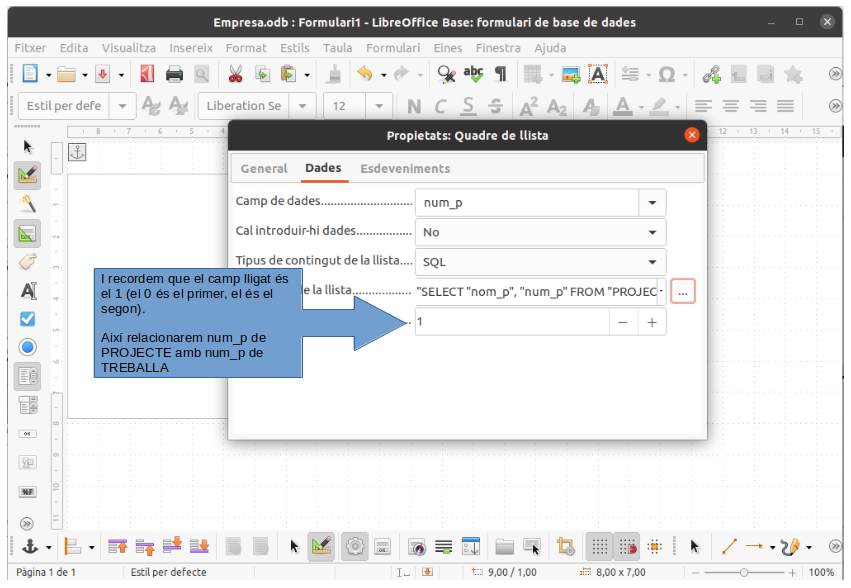Open the Paste options dropdown arrow
This screenshot has width=851, height=588.
click(x=307, y=75)
